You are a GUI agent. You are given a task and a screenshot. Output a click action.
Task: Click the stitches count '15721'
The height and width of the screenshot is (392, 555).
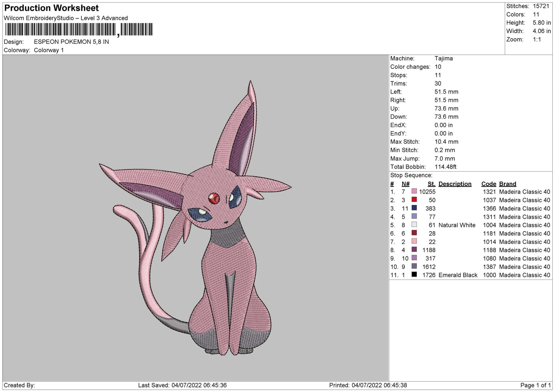541,6
